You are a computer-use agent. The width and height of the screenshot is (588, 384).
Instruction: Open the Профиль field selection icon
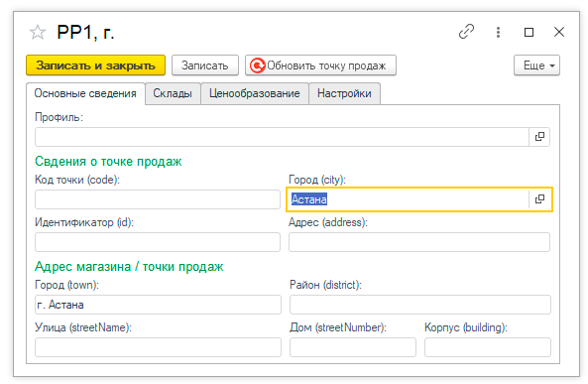pyautogui.click(x=539, y=137)
